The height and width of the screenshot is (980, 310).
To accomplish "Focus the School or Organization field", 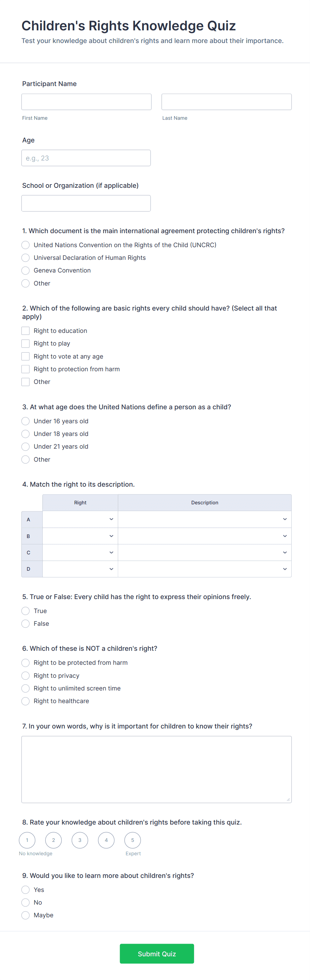I will coord(86,203).
